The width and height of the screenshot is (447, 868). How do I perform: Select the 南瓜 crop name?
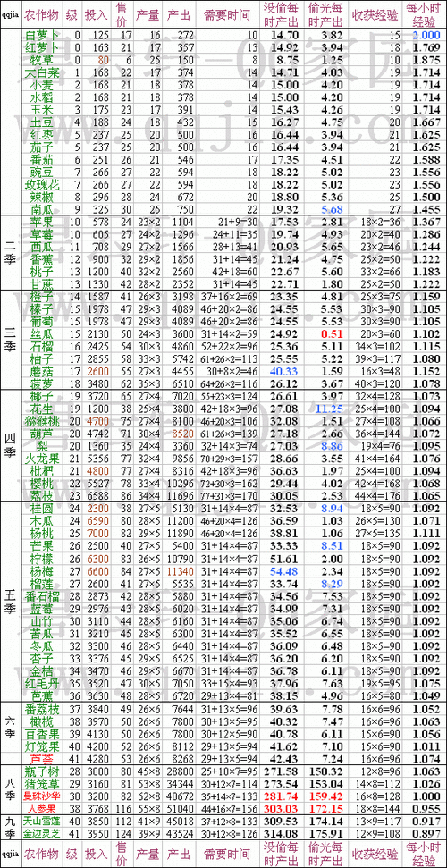[x=42, y=210]
